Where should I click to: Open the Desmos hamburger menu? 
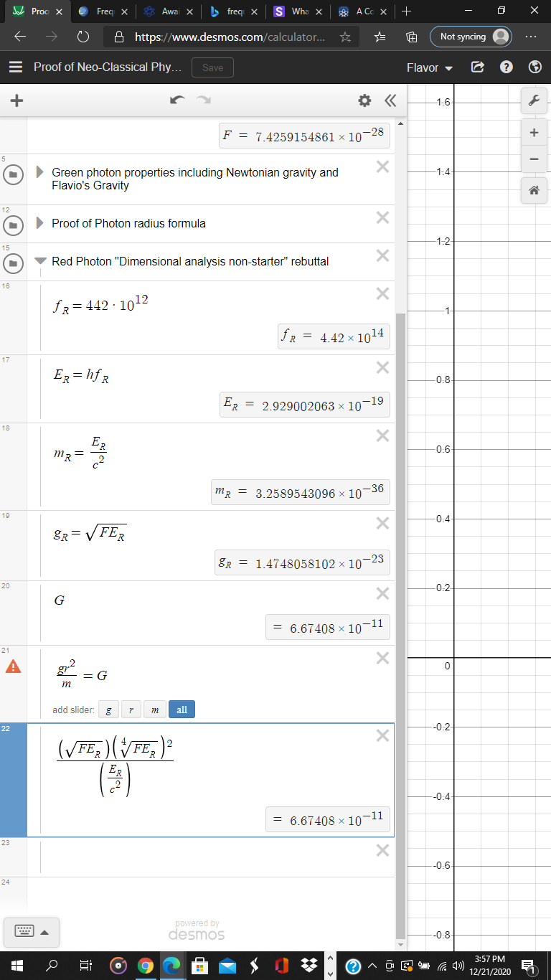16,67
